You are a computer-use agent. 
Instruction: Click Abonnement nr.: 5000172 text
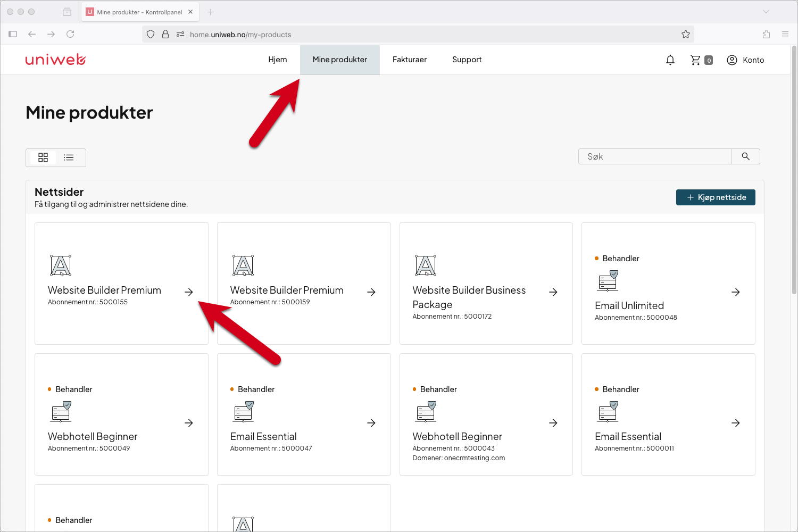452,317
